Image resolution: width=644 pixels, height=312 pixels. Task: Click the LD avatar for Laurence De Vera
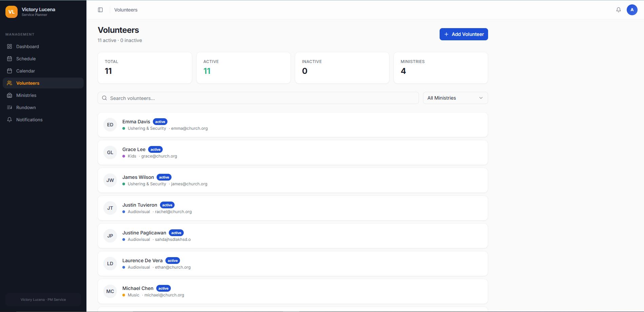tap(110, 264)
